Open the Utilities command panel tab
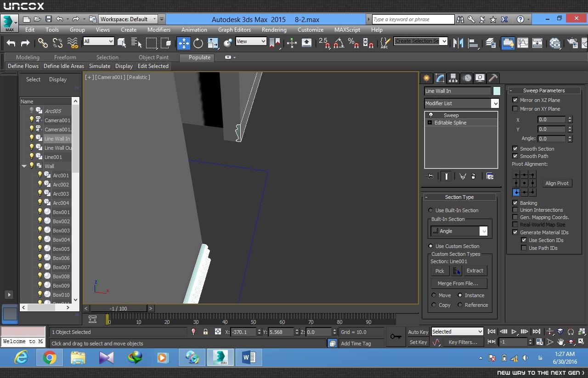This screenshot has height=378, width=588. click(x=493, y=78)
